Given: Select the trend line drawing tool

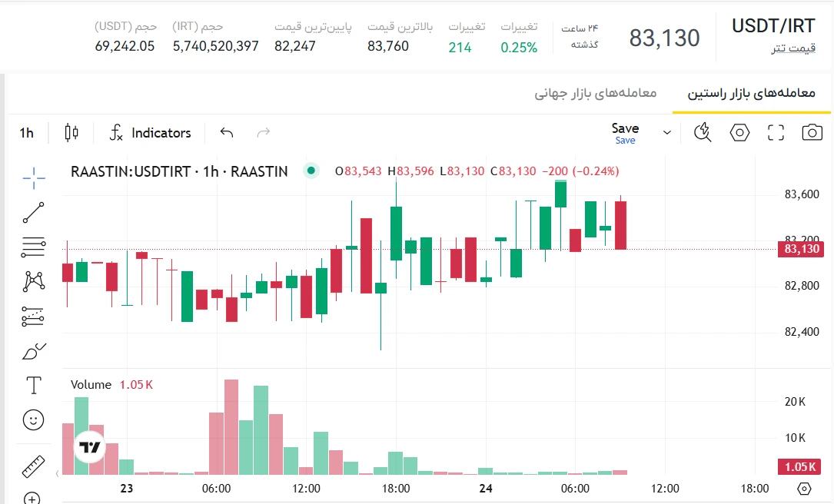Looking at the screenshot, I should pyautogui.click(x=34, y=212).
